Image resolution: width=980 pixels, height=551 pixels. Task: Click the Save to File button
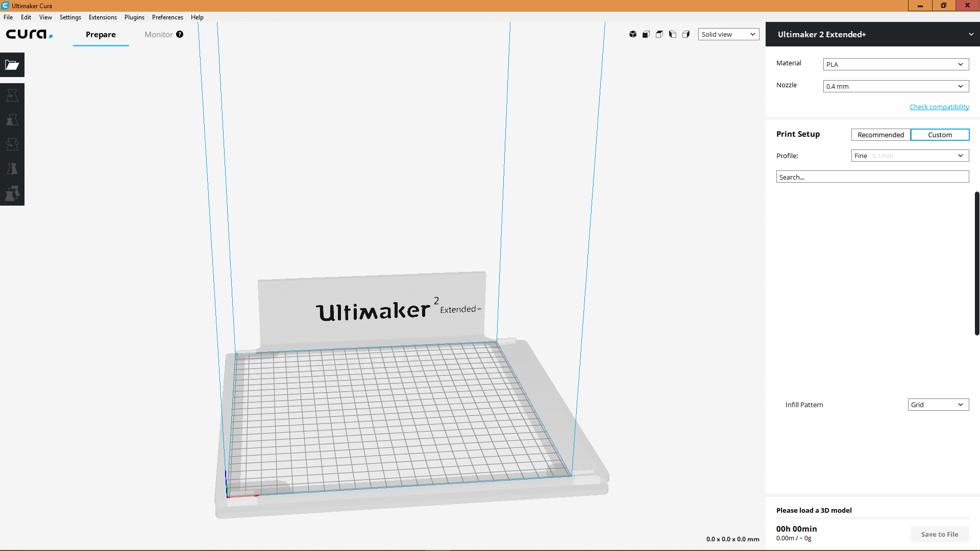tap(940, 534)
